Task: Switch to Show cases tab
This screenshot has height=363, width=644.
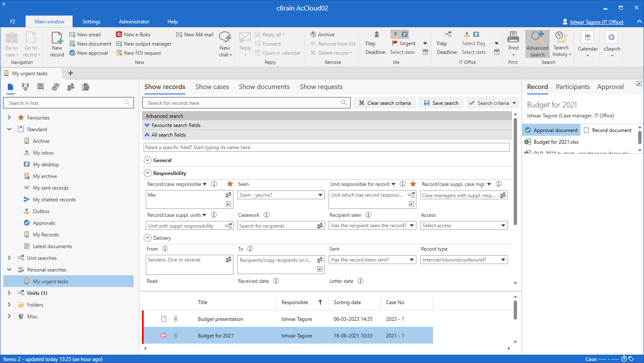Action: point(212,87)
